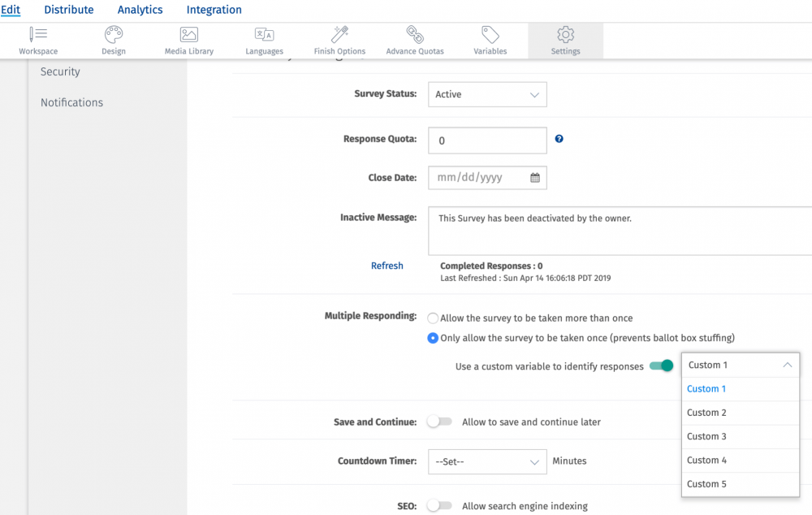Enable Save and Continue later toggle
The height and width of the screenshot is (515, 812).
coord(439,422)
